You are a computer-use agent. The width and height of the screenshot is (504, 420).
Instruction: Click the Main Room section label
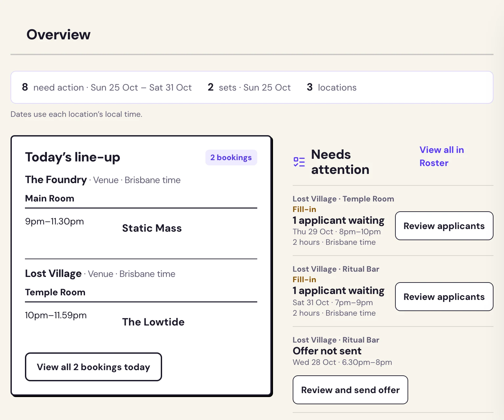coord(50,199)
